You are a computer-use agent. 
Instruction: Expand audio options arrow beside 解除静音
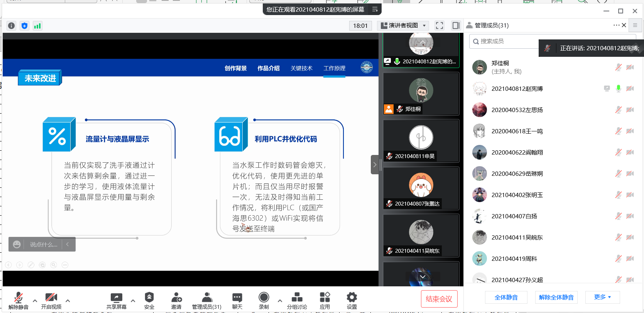click(35, 301)
